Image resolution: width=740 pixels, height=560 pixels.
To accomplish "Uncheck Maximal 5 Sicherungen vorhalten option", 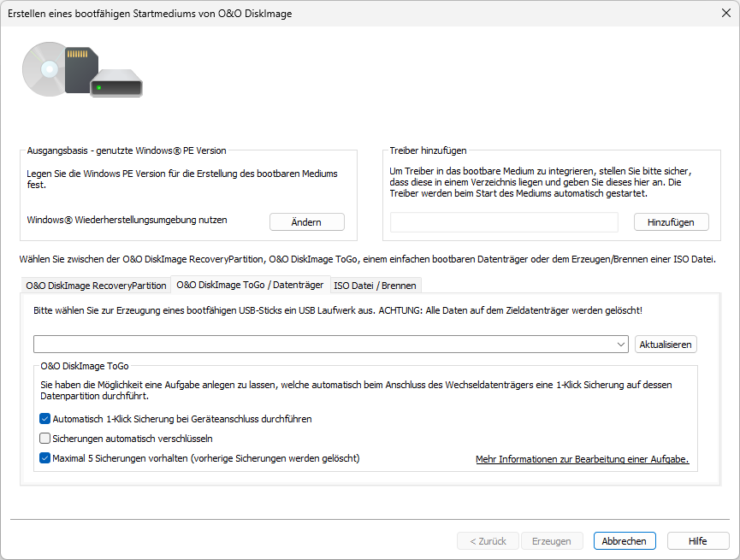I will coord(45,458).
